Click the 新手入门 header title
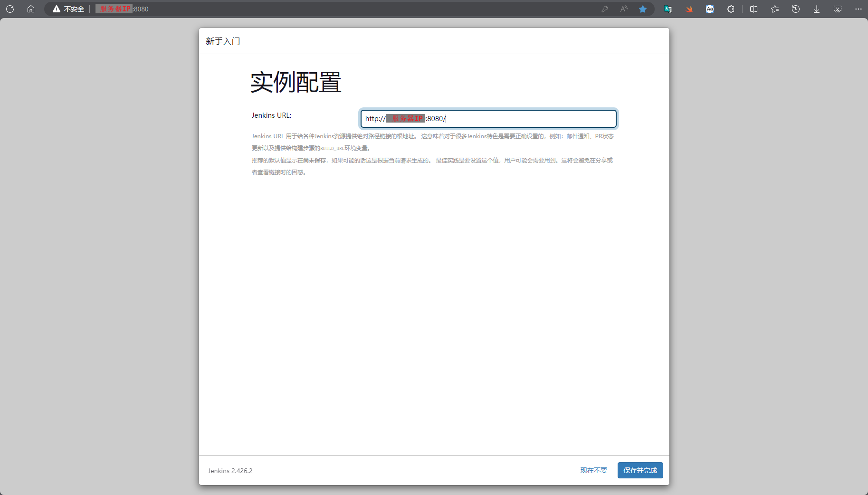Image resolution: width=868 pixels, height=495 pixels. pos(223,41)
